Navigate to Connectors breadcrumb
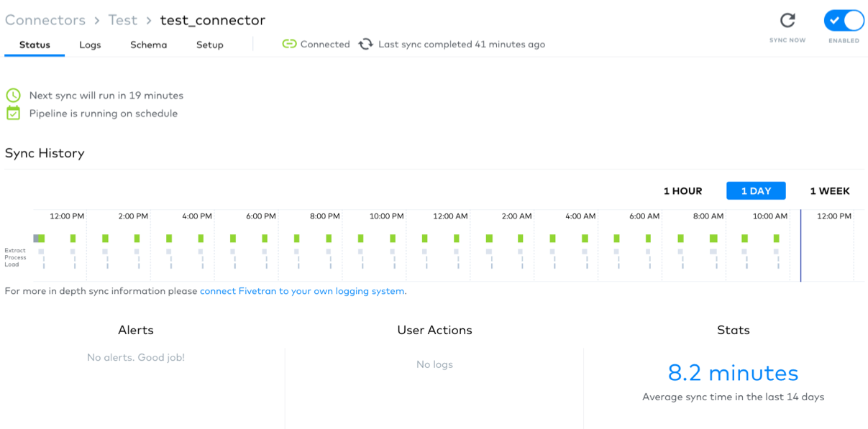 pos(45,20)
